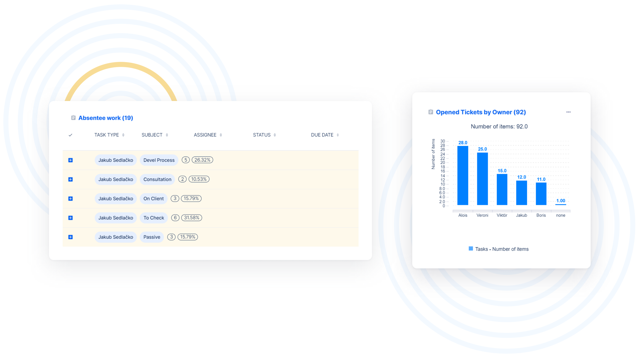Toggle the Tasks legend square in chart
Screen dimensions: 644x361
pyautogui.click(x=471, y=249)
